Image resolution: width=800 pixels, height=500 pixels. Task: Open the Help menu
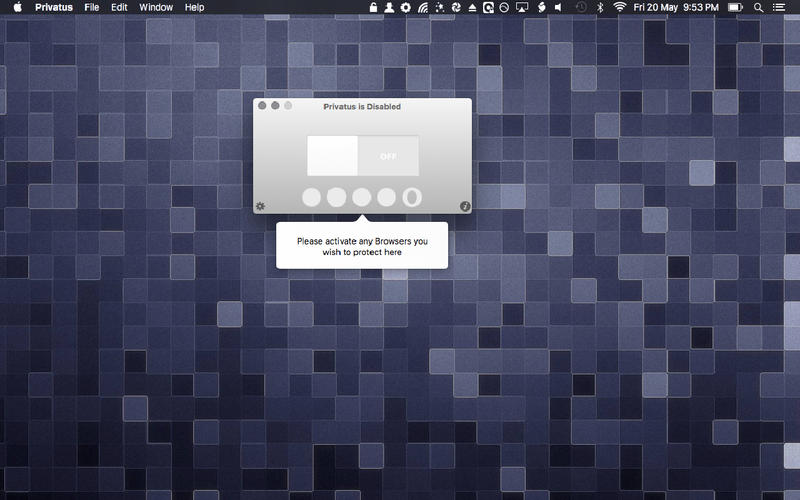point(194,7)
